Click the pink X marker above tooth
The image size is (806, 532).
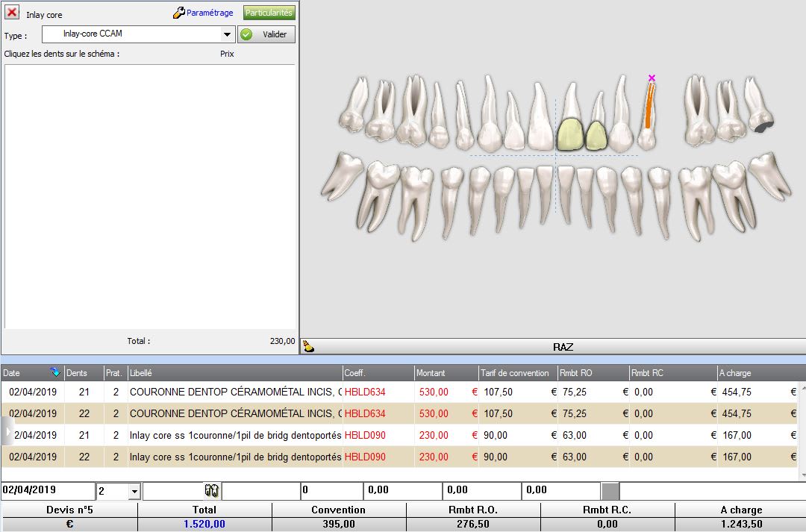pos(652,78)
